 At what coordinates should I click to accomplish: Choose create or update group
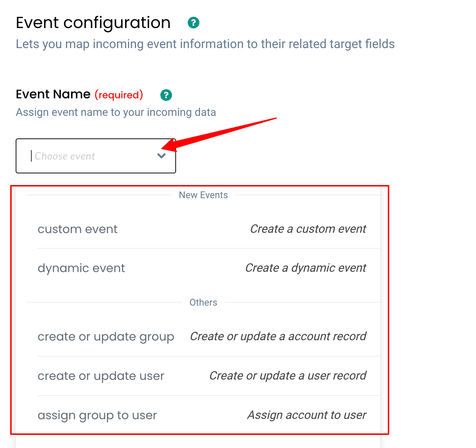point(106,337)
